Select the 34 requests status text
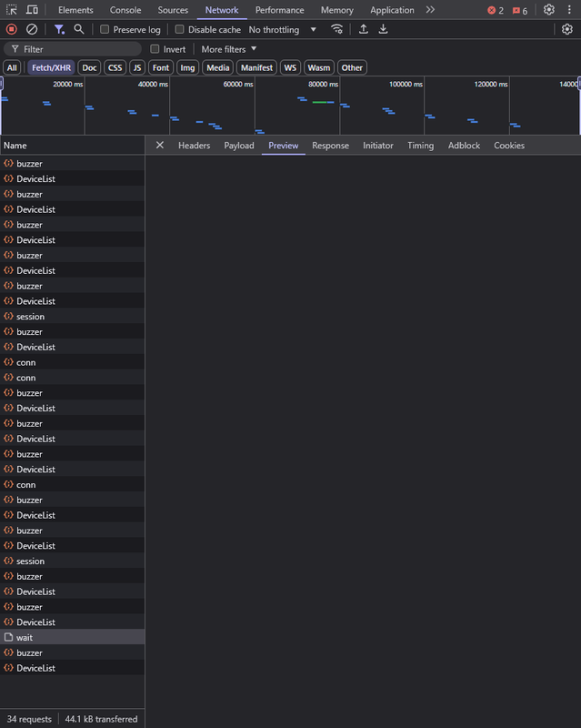Viewport: 581px width, 728px height. point(29,719)
